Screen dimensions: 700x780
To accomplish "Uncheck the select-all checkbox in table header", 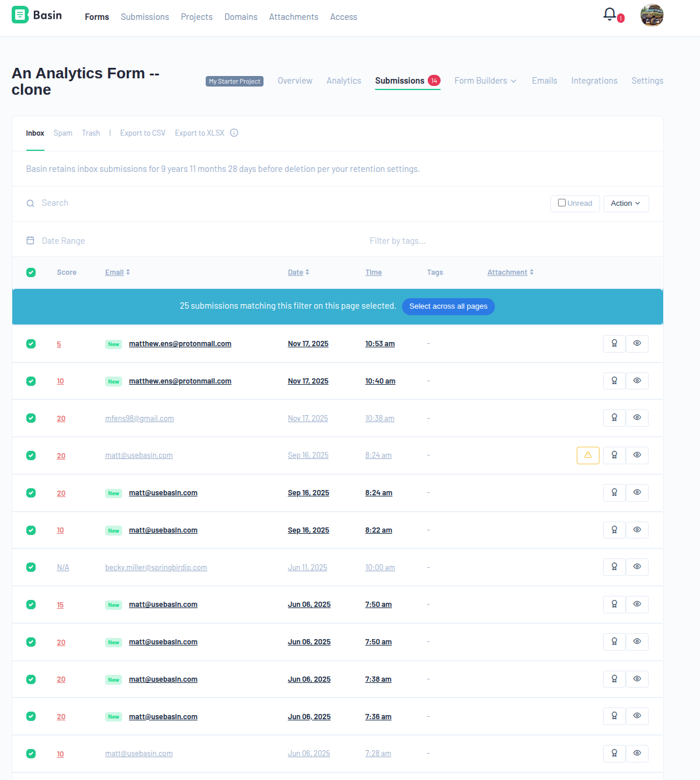I will (x=31, y=272).
